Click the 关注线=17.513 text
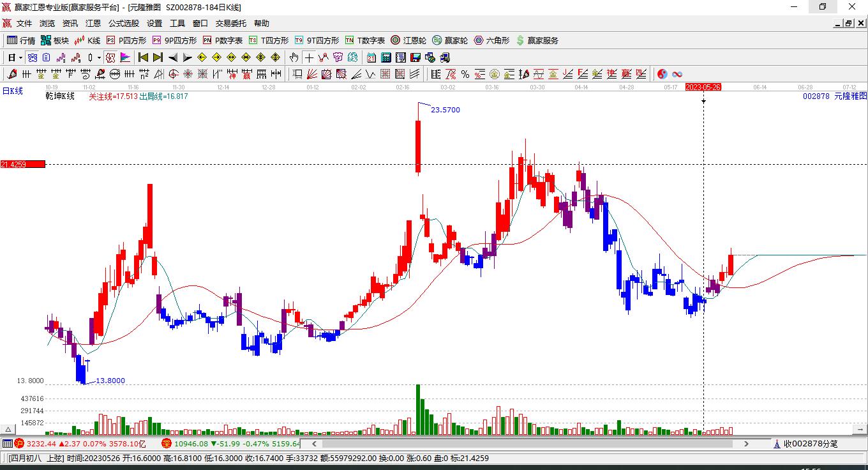868x470 pixels. [113, 96]
